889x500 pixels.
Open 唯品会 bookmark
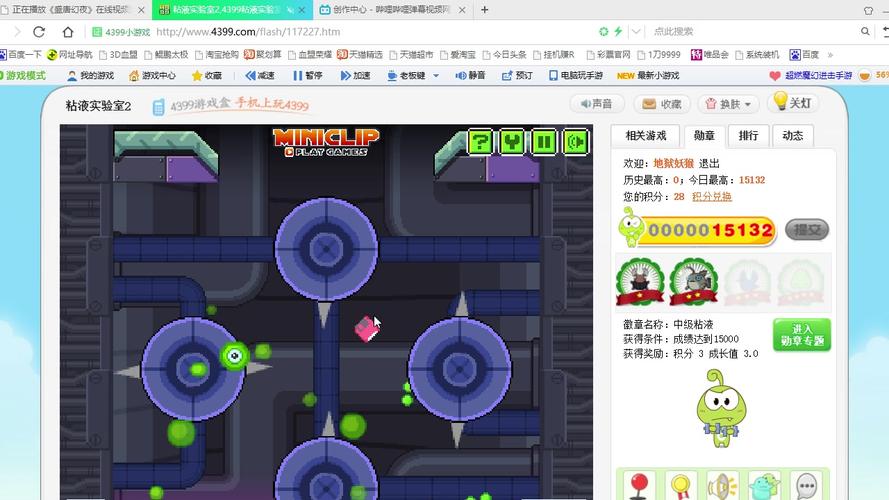[709, 54]
